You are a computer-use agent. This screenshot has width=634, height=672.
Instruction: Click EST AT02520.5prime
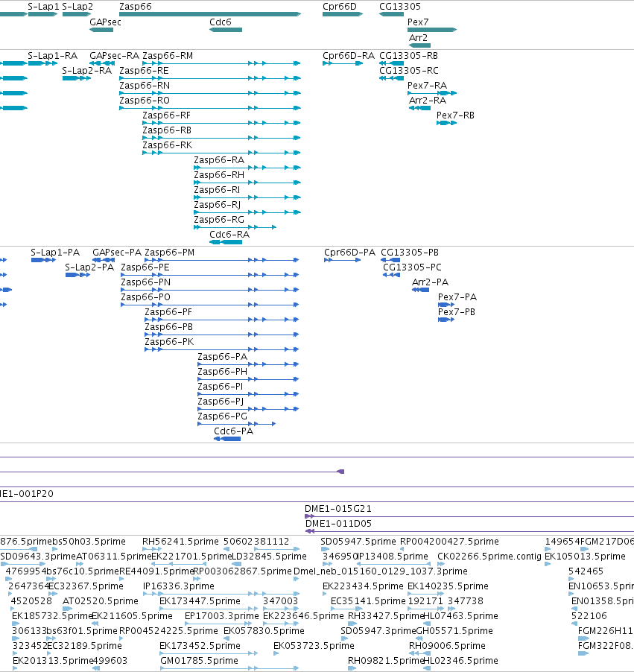[101, 601]
